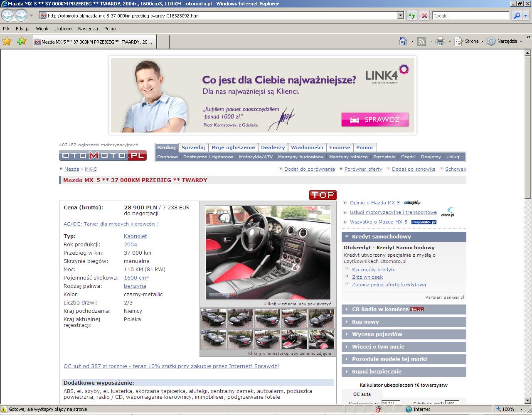
Task: Click the Print icon in toolbar
Action: [x=440, y=41]
